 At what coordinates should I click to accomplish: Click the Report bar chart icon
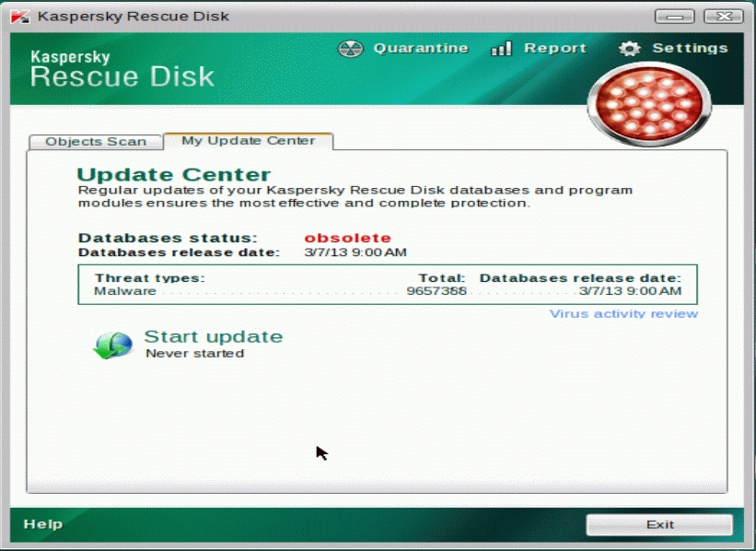click(502, 48)
